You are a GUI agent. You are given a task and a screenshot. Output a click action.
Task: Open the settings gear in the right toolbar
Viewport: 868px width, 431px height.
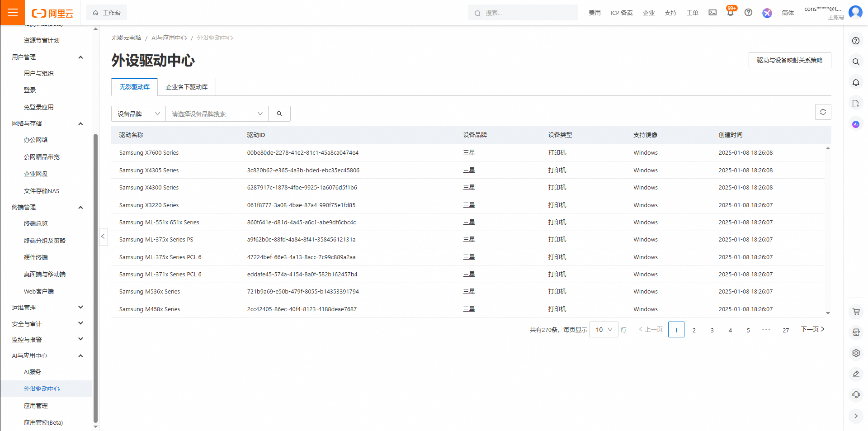pos(856,353)
